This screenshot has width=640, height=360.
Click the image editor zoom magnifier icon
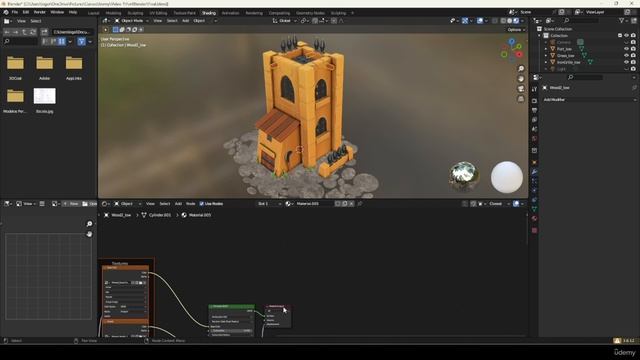coord(89,224)
